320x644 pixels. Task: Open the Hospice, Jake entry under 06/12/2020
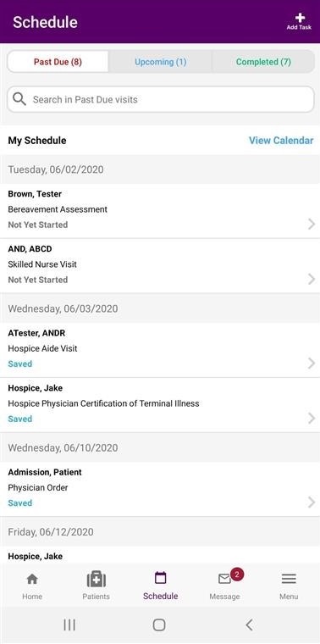click(160, 556)
